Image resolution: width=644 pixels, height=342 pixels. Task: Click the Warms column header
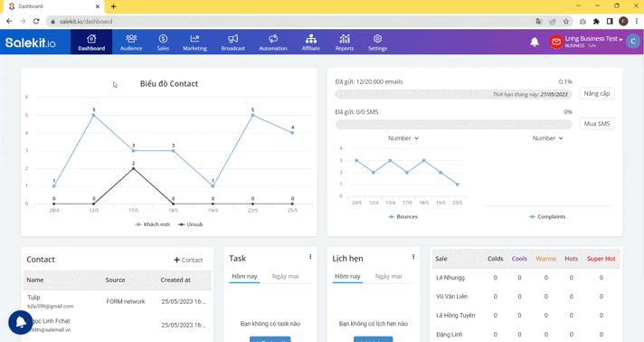(x=545, y=259)
